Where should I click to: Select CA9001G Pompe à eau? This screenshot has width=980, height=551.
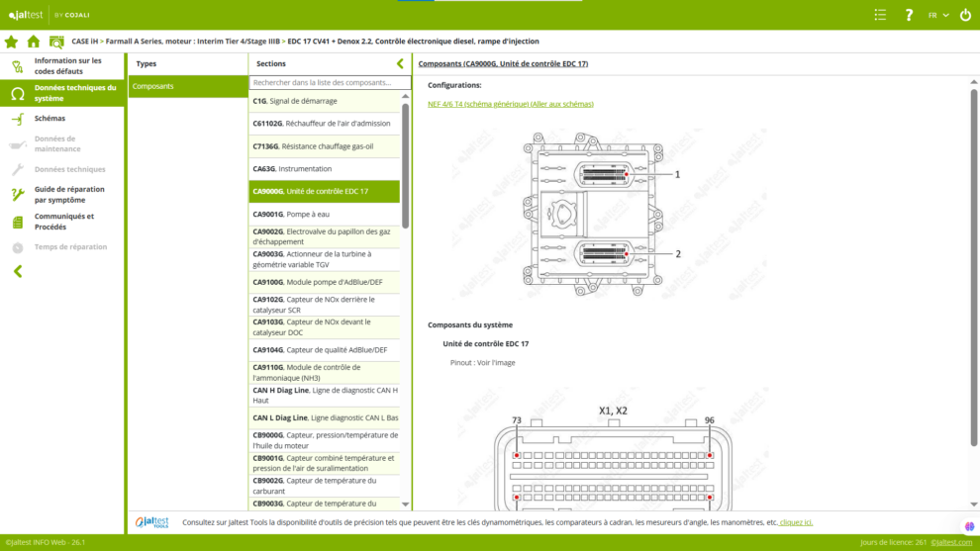(325, 215)
